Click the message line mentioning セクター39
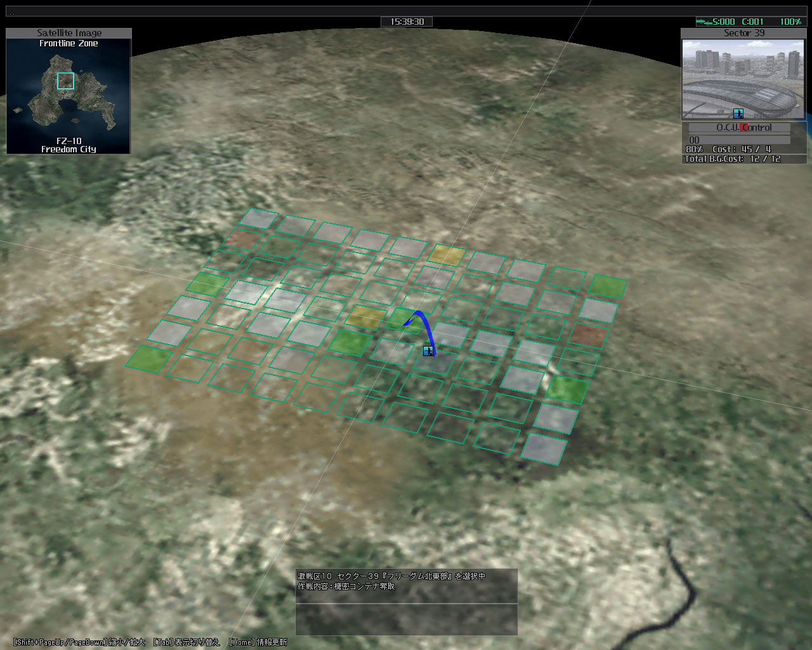 tap(391, 576)
